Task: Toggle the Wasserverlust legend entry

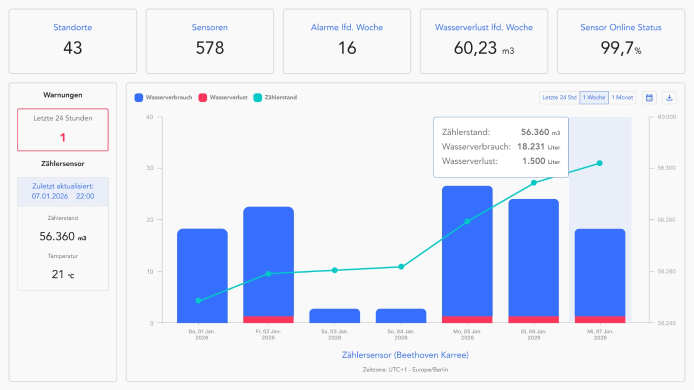Action: coord(223,97)
